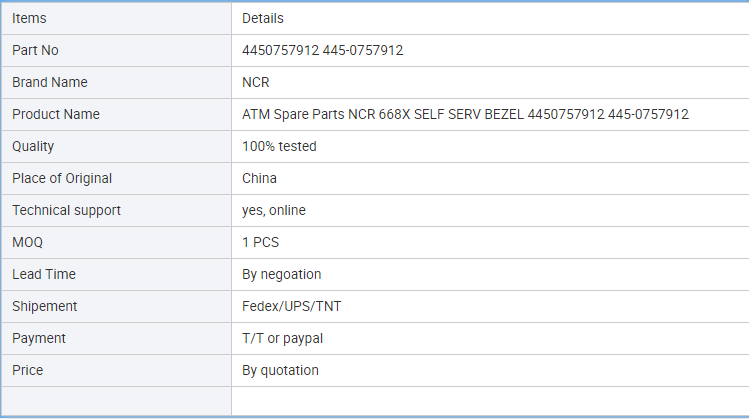Select the Place of Original label
The height and width of the screenshot is (419, 749).
(62, 178)
